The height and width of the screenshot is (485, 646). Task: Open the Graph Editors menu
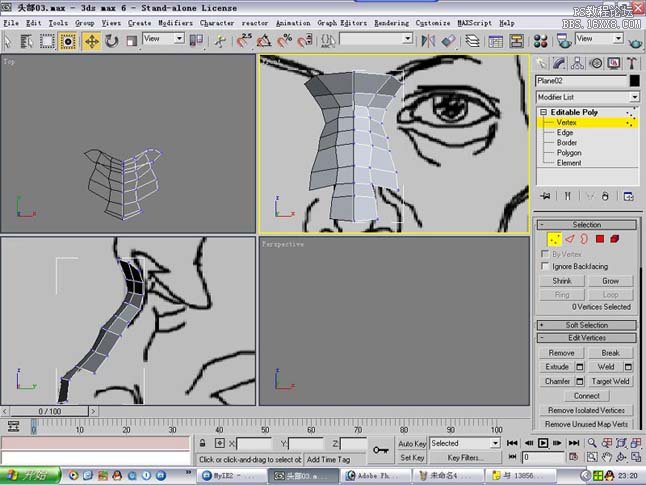point(342,23)
